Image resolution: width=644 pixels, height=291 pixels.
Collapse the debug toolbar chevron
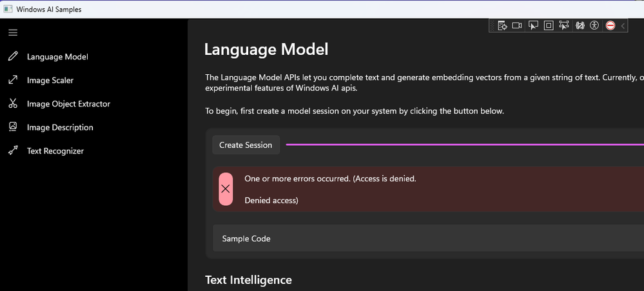pyautogui.click(x=623, y=26)
